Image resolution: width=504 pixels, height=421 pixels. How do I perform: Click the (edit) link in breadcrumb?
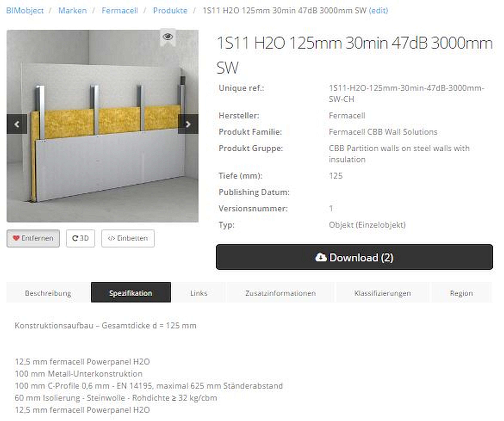[x=378, y=11]
